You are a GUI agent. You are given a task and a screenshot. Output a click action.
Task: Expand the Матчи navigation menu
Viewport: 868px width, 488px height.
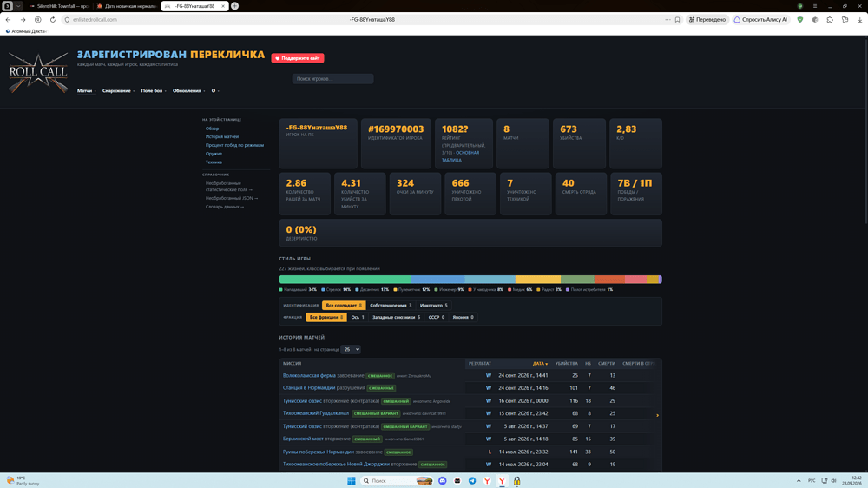pos(86,91)
